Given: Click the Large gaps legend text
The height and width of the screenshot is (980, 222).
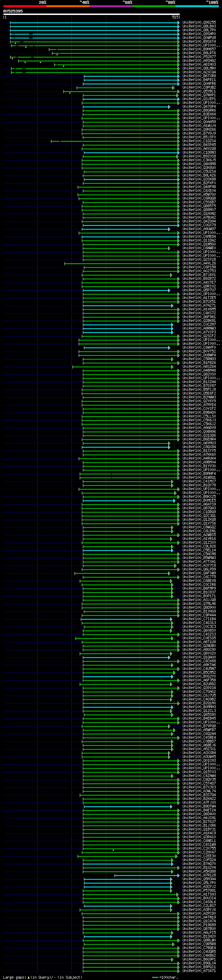Looking at the screenshot, I should (x=15, y=977).
